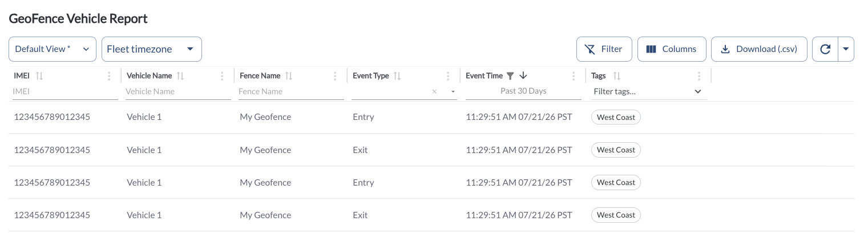Open Vehicle Name column options menu

click(x=222, y=76)
